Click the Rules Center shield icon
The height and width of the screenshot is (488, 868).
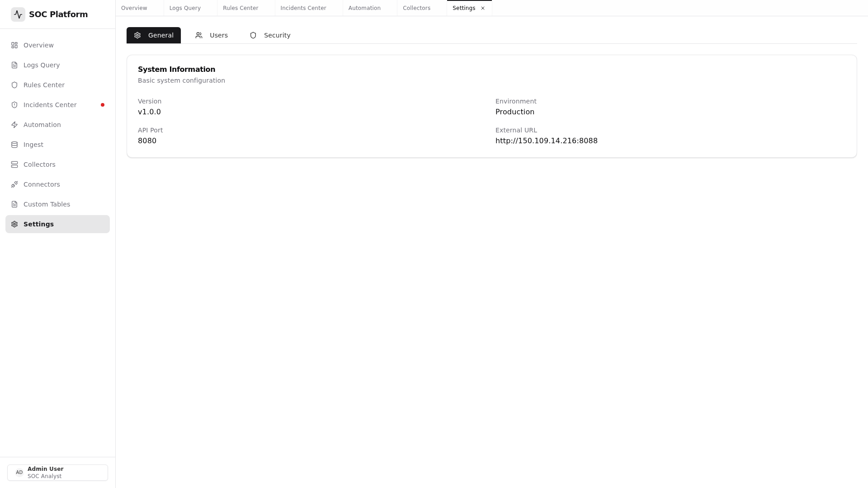[x=14, y=85]
